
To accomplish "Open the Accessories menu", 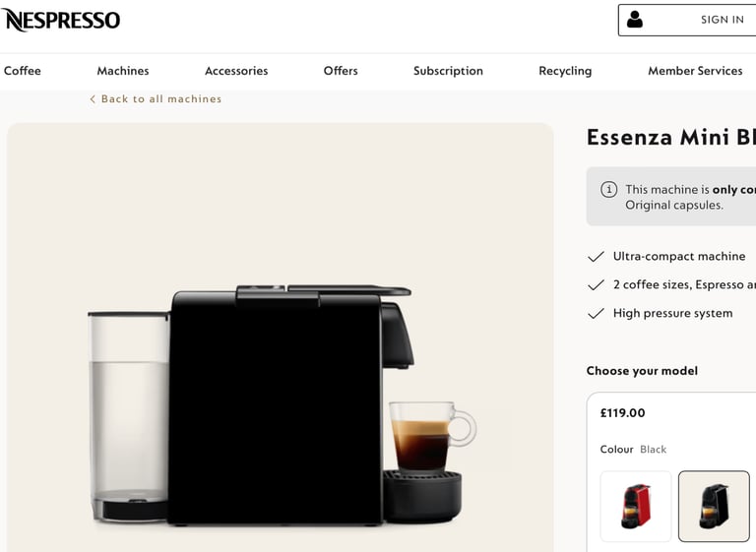I will click(236, 71).
